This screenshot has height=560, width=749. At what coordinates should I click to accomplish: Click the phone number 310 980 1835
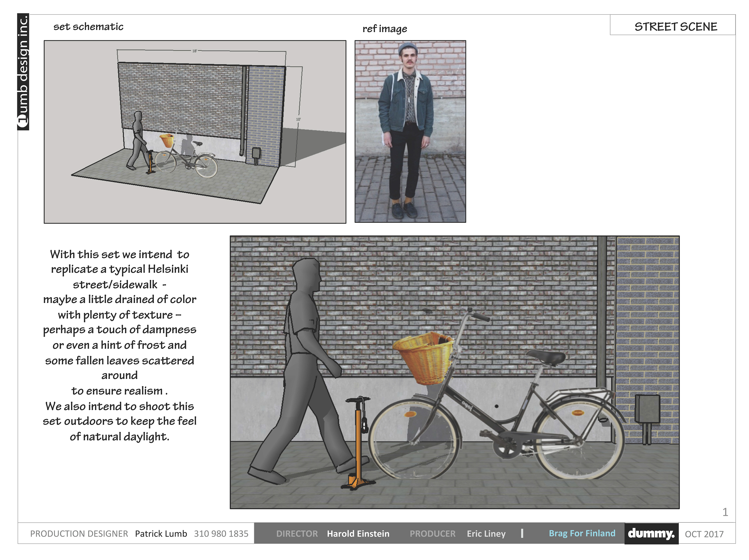(221, 534)
